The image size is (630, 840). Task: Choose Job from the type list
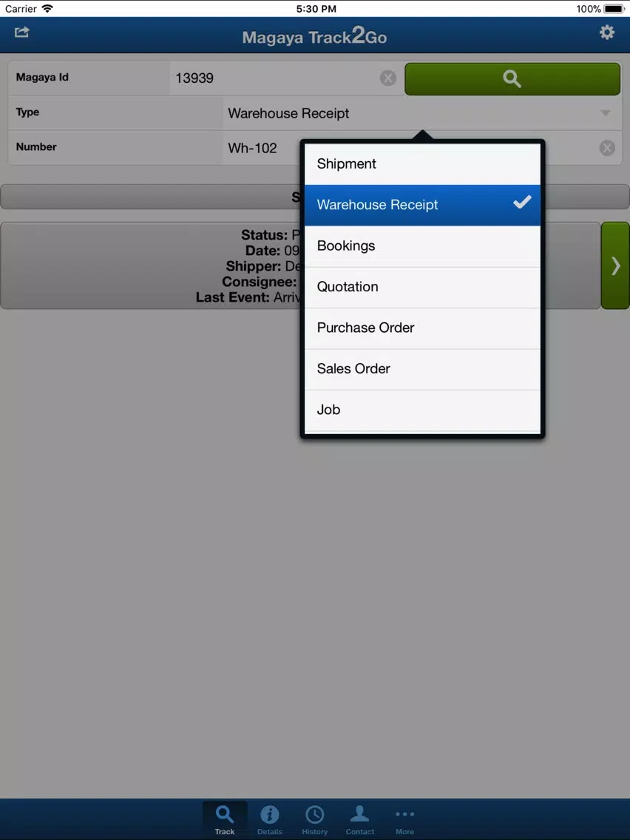tap(422, 410)
